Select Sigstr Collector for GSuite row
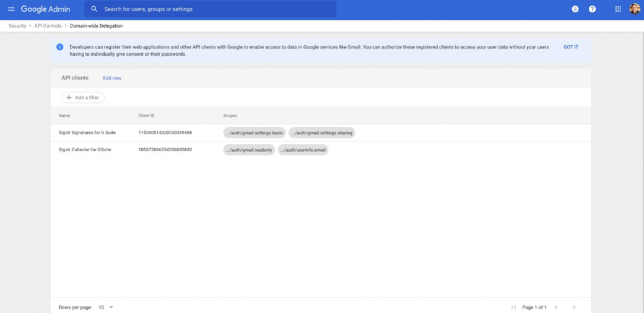Image resolution: width=644 pixels, height=313 pixels. click(x=321, y=150)
